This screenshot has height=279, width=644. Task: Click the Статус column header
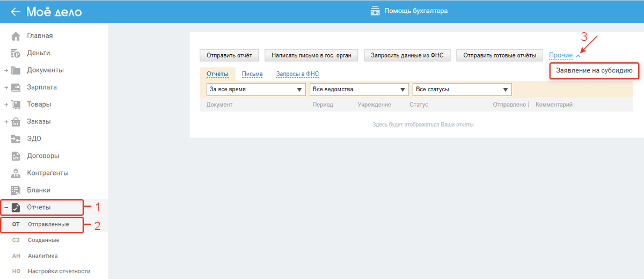pos(419,105)
